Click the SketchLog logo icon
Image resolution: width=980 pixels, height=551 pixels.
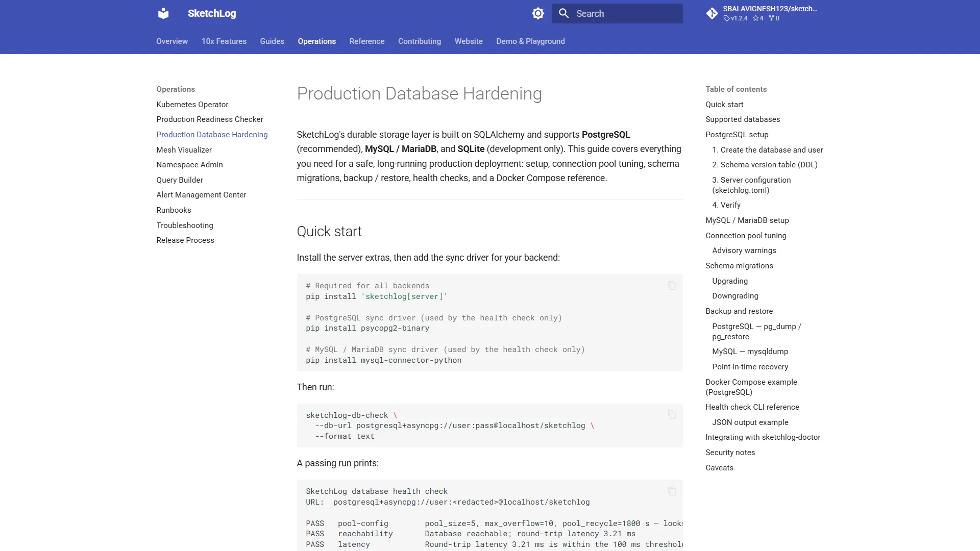(163, 13)
